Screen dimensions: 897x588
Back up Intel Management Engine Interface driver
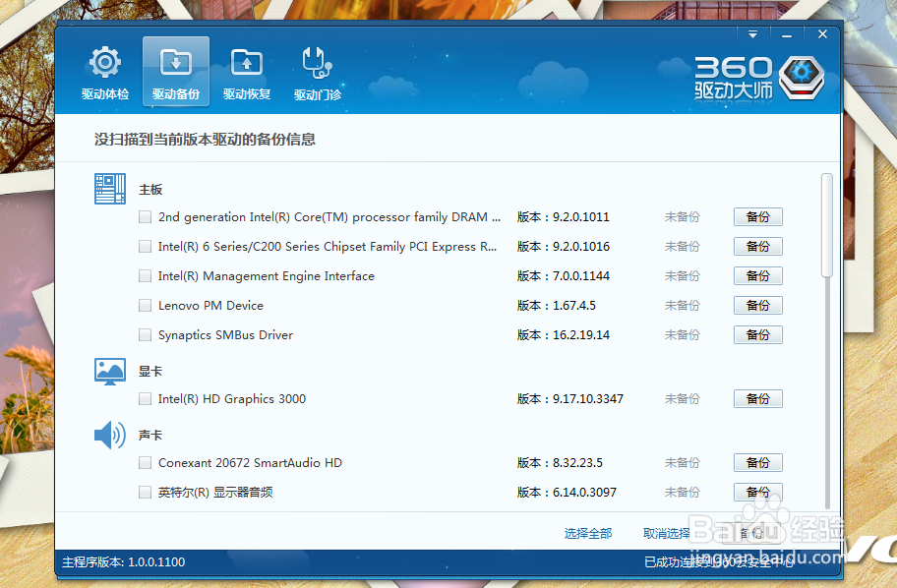pos(758,276)
